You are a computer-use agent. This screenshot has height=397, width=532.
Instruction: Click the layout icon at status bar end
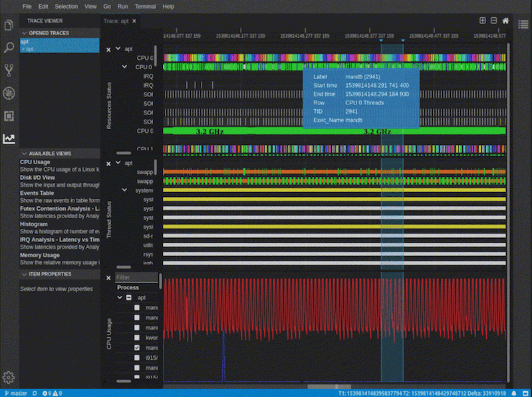[x=525, y=393]
